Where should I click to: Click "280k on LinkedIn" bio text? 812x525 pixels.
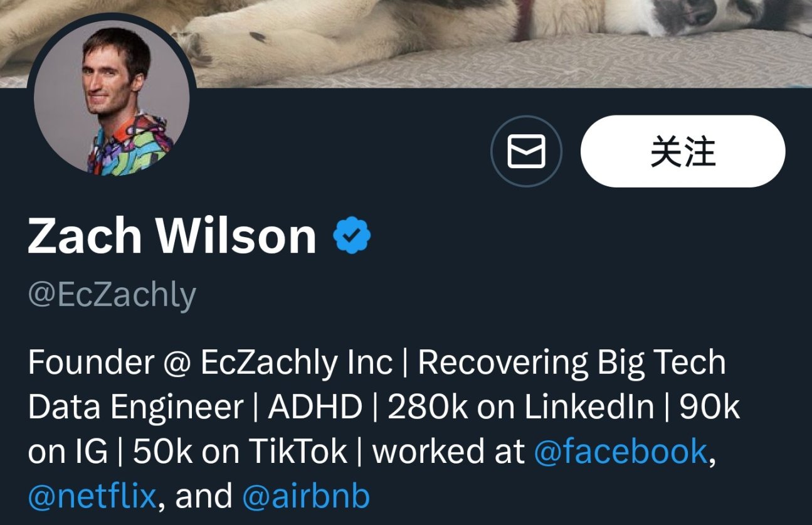pos(521,408)
